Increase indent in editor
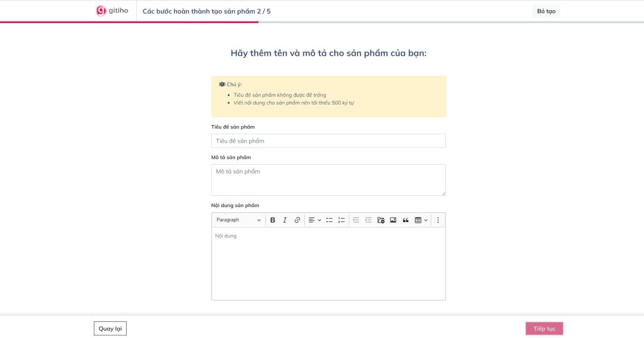 (x=368, y=220)
